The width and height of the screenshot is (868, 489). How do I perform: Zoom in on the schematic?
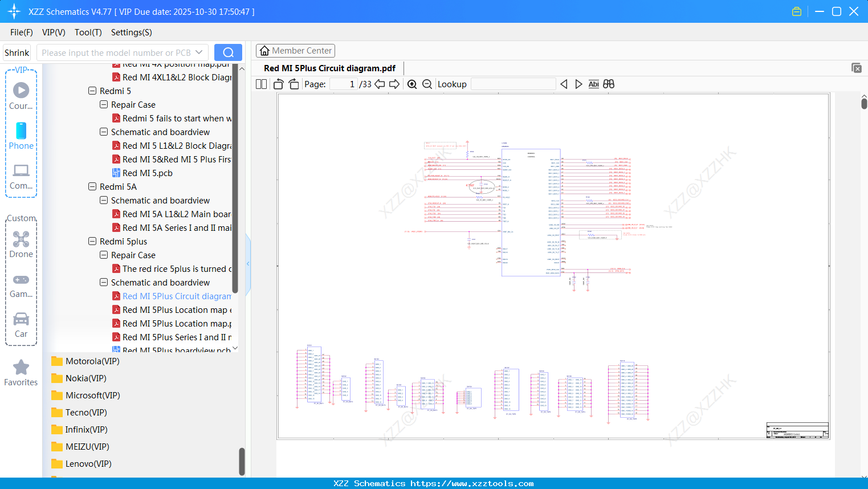coord(412,84)
